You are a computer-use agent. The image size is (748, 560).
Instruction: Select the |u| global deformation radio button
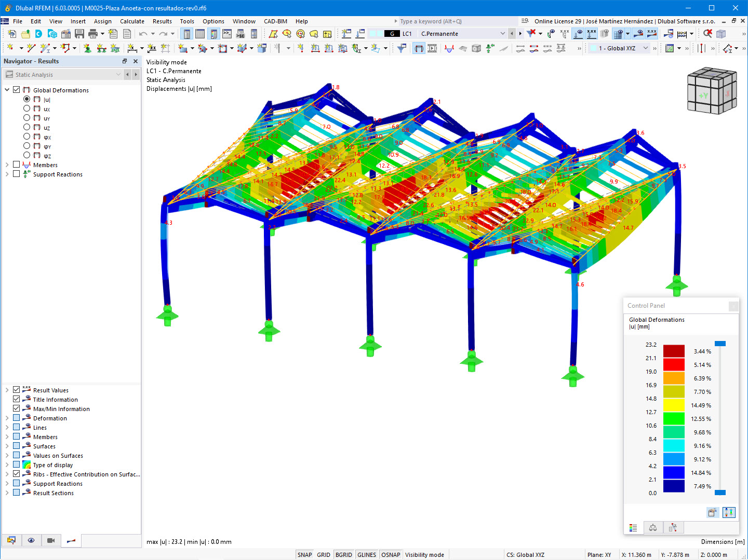click(26, 99)
